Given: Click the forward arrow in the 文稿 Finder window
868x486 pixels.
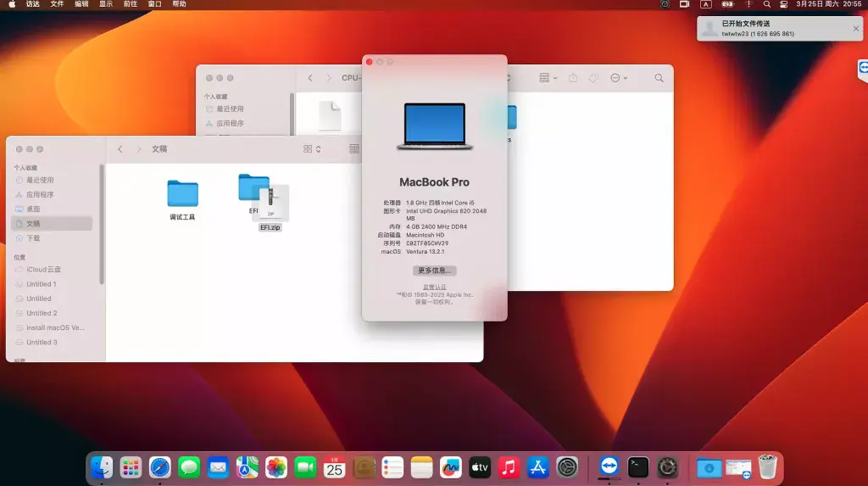Looking at the screenshot, I should pos(139,149).
